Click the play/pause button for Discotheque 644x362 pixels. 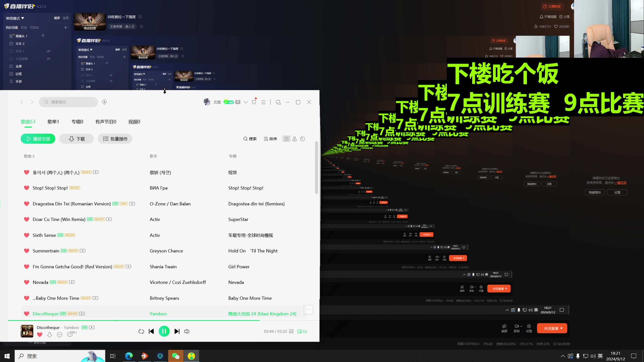tap(164, 331)
